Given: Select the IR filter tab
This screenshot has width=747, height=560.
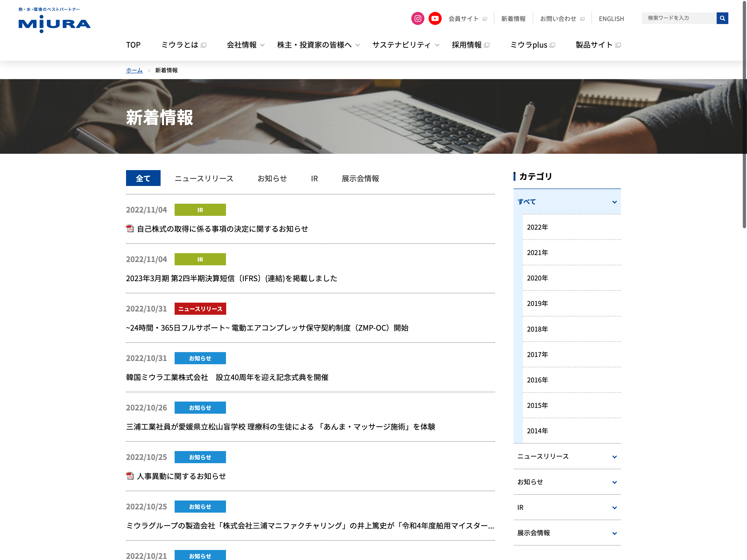Looking at the screenshot, I should 314,178.
